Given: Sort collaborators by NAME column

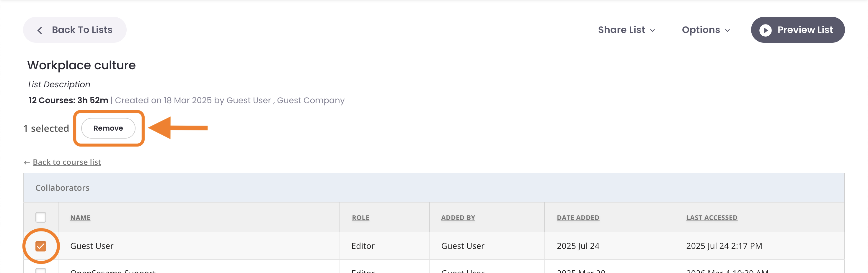Looking at the screenshot, I should point(80,218).
